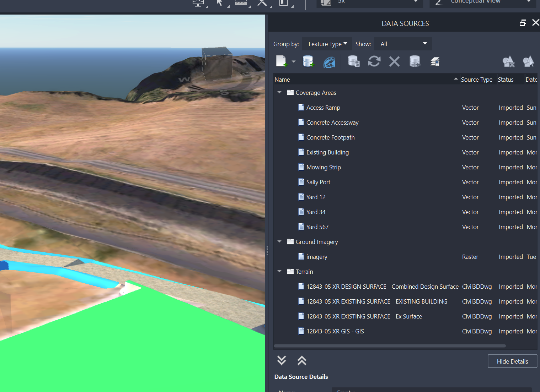
Task: Collapse all groups with double up chevron
Action: (x=302, y=360)
